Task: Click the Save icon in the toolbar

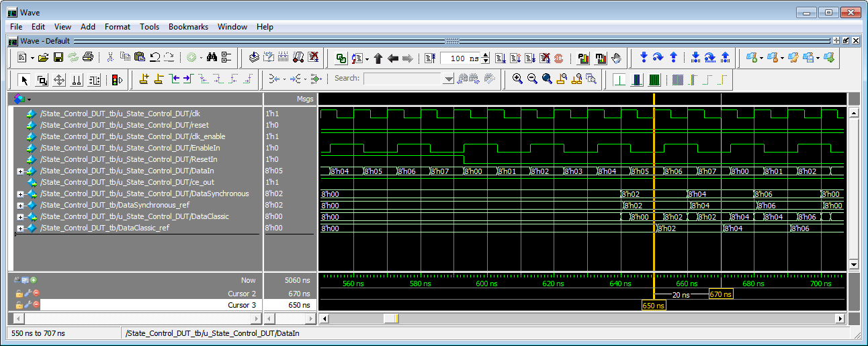Action: point(58,58)
